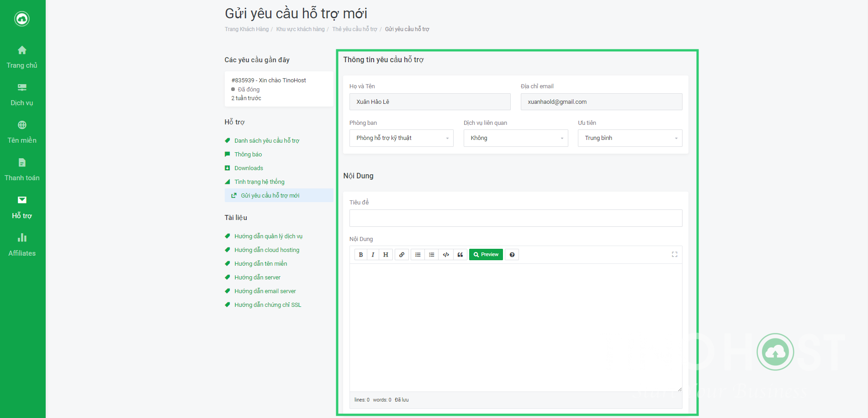
Task: Go to Khu vực khách hàng breadcrumb
Action: click(x=300, y=29)
